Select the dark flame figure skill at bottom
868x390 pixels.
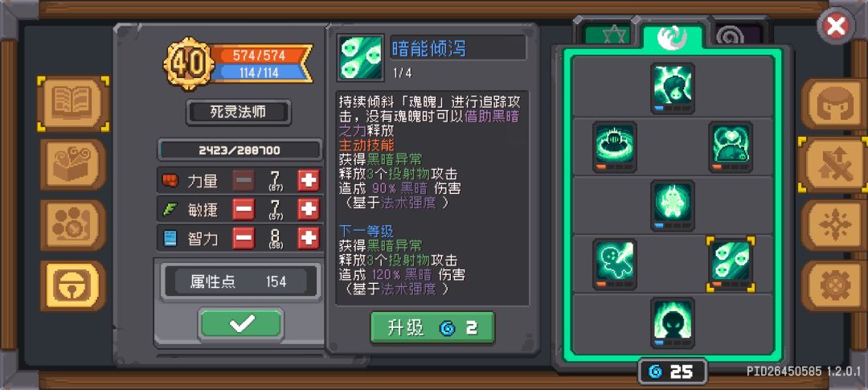(x=673, y=323)
